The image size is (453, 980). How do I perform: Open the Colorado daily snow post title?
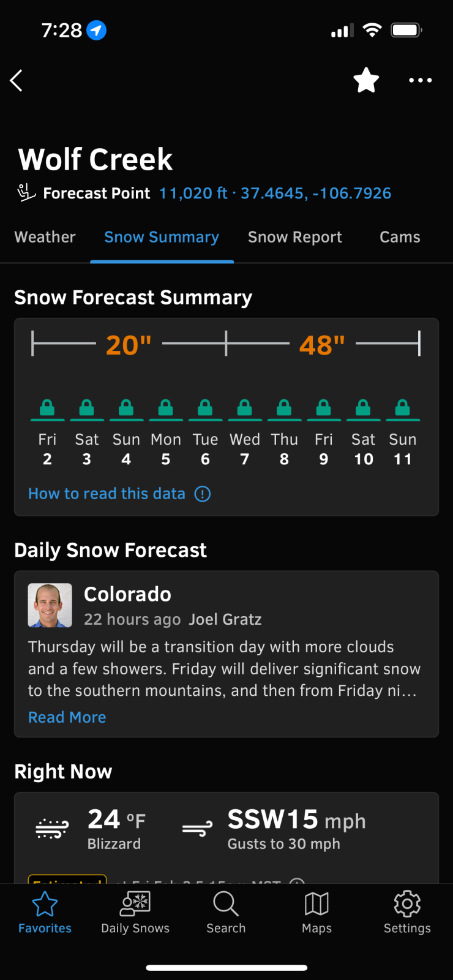point(127,594)
